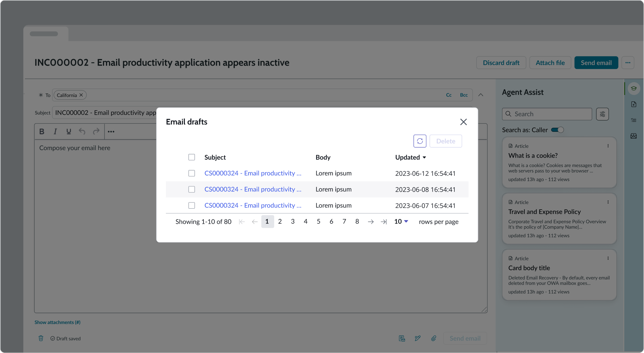
Task: Delete draft with trash icon
Action: [x=41, y=338]
